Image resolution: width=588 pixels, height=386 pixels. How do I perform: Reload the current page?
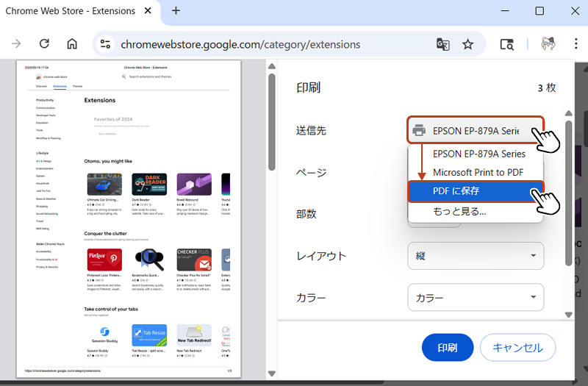(44, 44)
